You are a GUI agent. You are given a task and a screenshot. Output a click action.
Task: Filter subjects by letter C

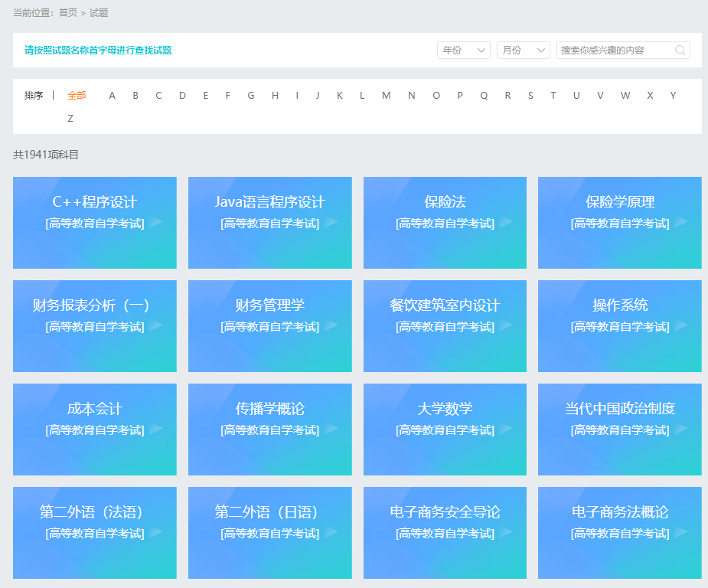coord(158,96)
